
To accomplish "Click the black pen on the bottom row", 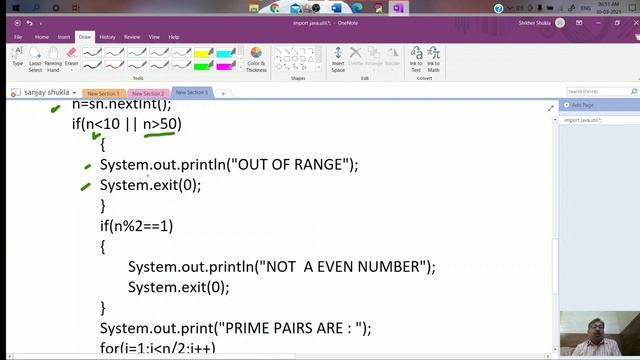I will coord(92,65).
